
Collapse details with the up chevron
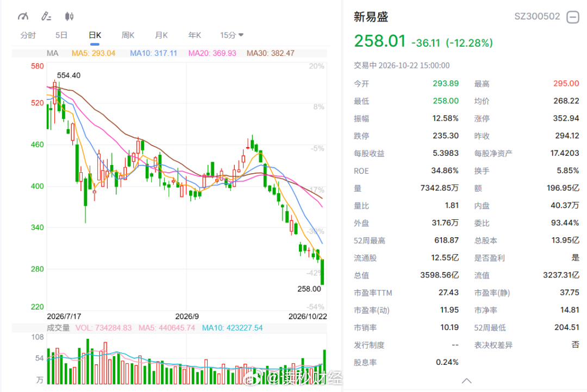[466, 381]
